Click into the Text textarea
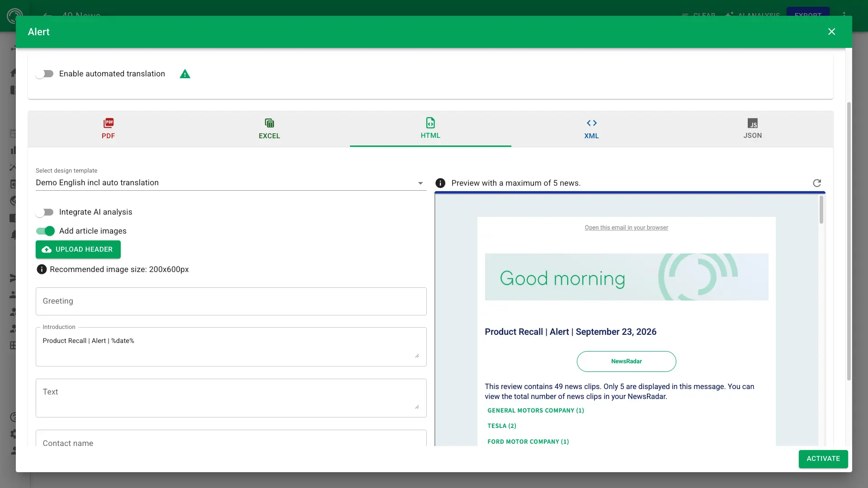Image resolution: width=868 pixels, height=488 pixels. 231,398
